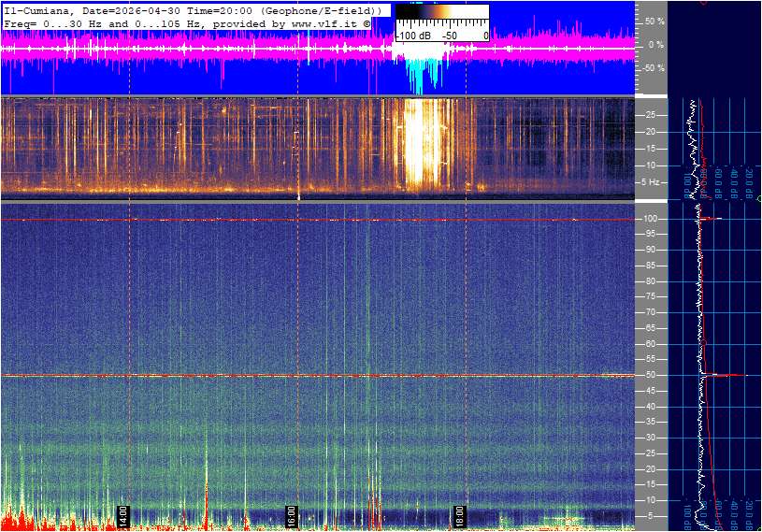Click the 18:00 time marker label
This screenshot has height=532, width=762.
[459, 516]
